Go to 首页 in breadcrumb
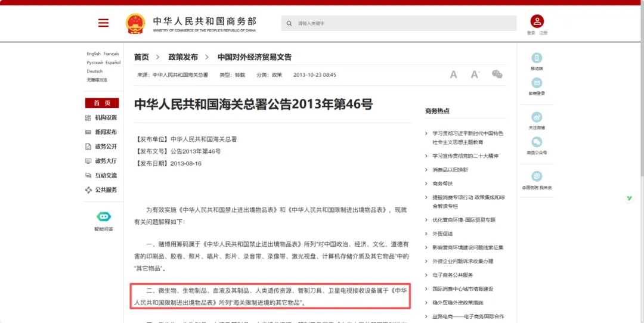This screenshot has height=323, width=644. click(x=141, y=57)
